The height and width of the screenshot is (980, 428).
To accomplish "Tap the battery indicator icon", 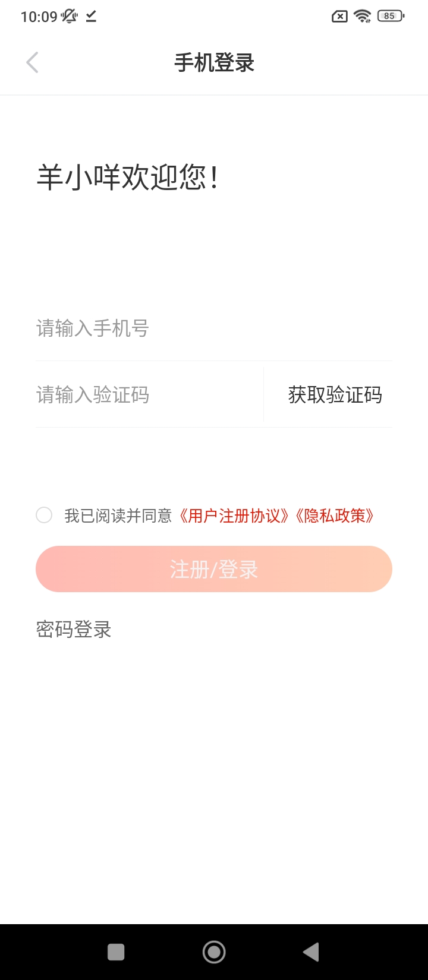I will point(391,16).
